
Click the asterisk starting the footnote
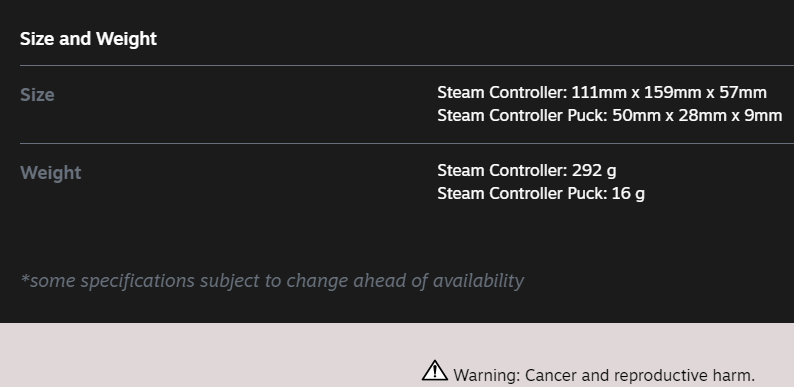[24, 278]
